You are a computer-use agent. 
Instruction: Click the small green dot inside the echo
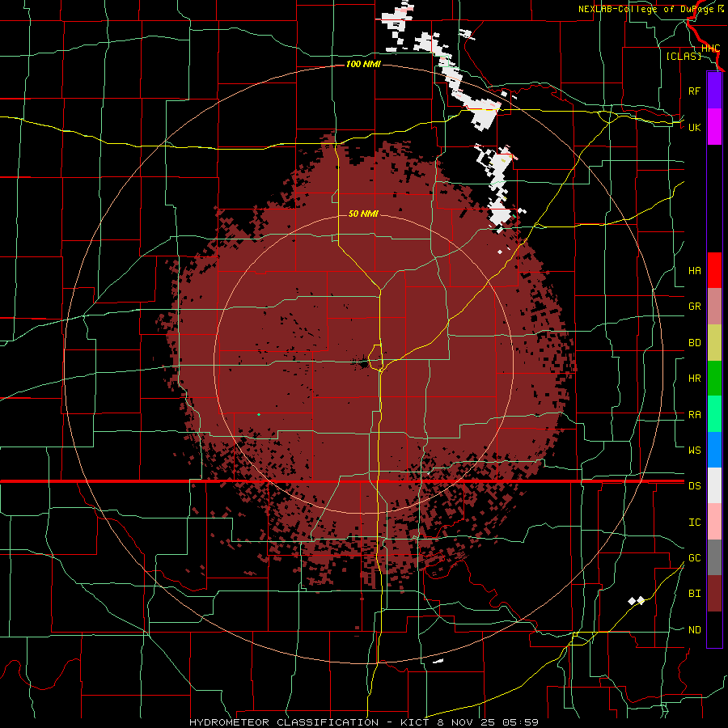coord(259,414)
